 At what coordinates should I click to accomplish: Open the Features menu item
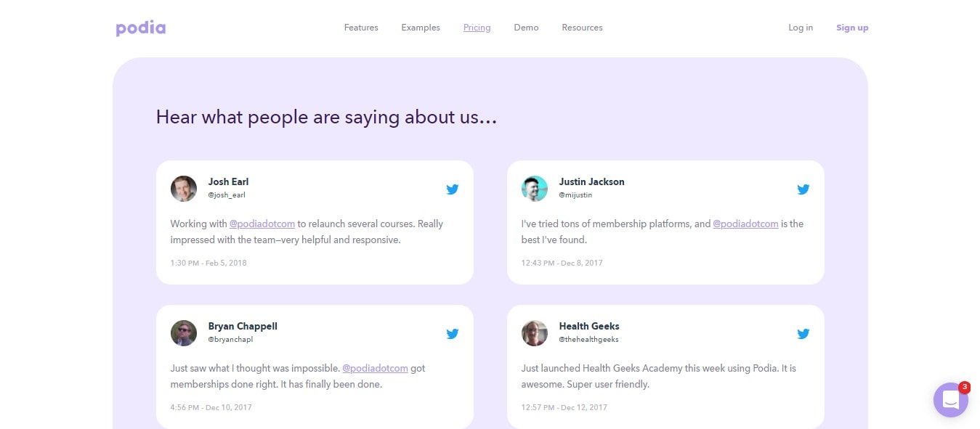[361, 28]
